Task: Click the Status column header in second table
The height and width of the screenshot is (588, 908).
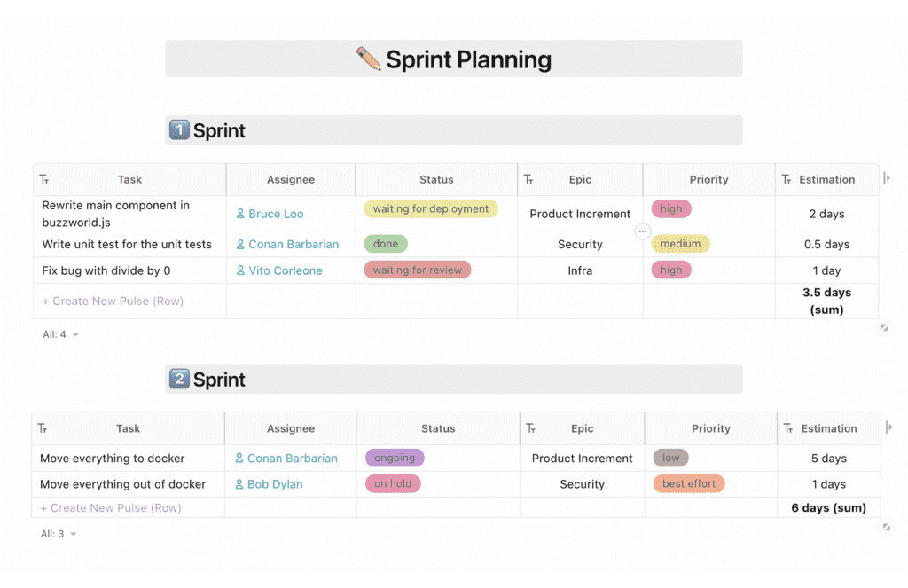Action: point(437,428)
